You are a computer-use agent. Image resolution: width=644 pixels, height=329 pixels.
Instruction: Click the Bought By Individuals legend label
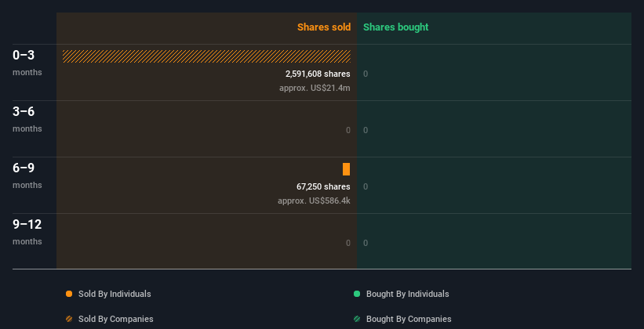(407, 294)
